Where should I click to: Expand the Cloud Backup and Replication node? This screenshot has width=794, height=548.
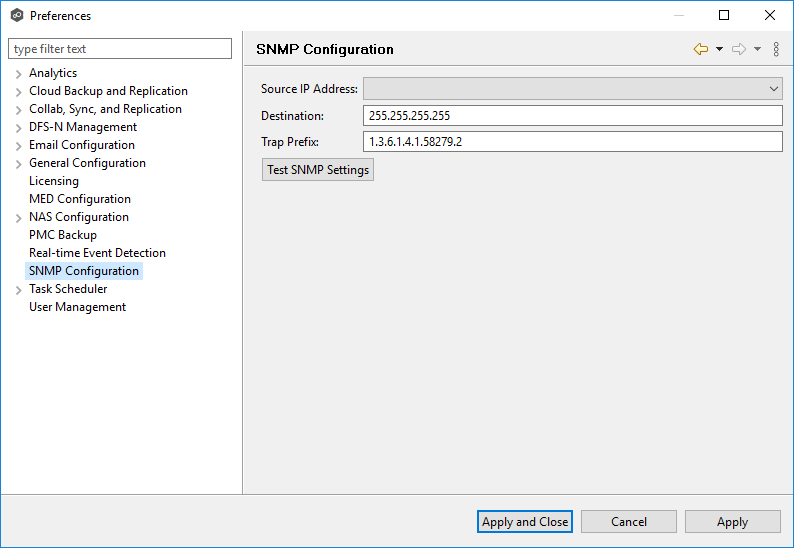(19, 92)
